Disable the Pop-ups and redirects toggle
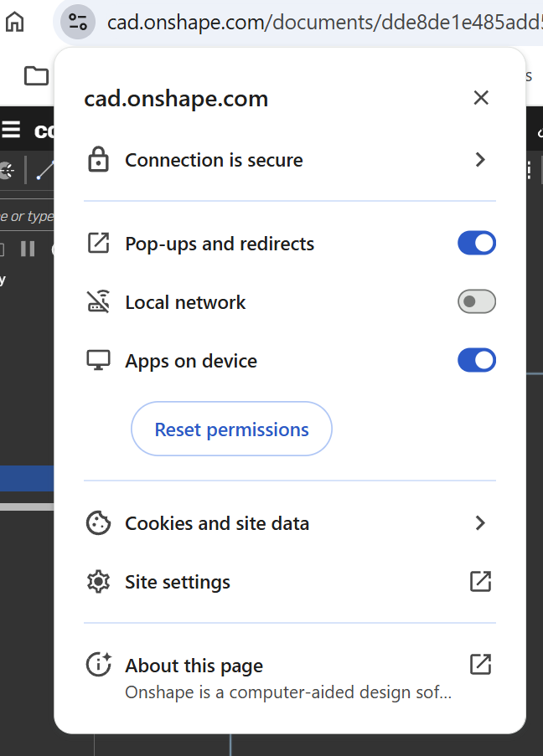The width and height of the screenshot is (543, 756). click(x=476, y=244)
